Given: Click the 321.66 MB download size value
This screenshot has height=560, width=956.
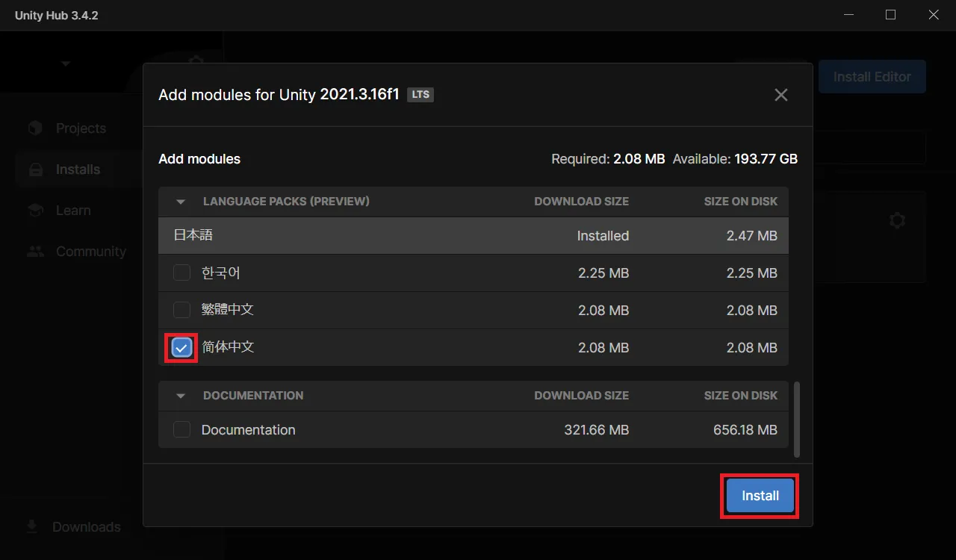Looking at the screenshot, I should [x=597, y=430].
